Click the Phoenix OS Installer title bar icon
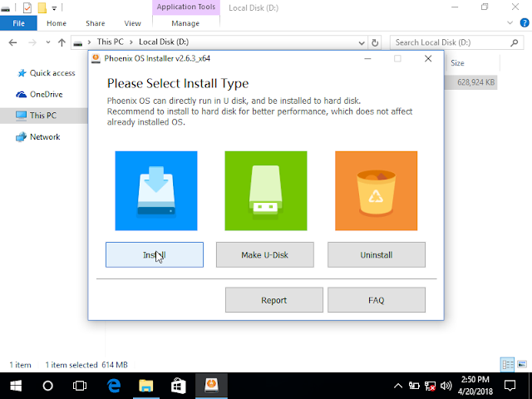Image resolution: width=532 pixels, height=399 pixels. click(x=96, y=58)
